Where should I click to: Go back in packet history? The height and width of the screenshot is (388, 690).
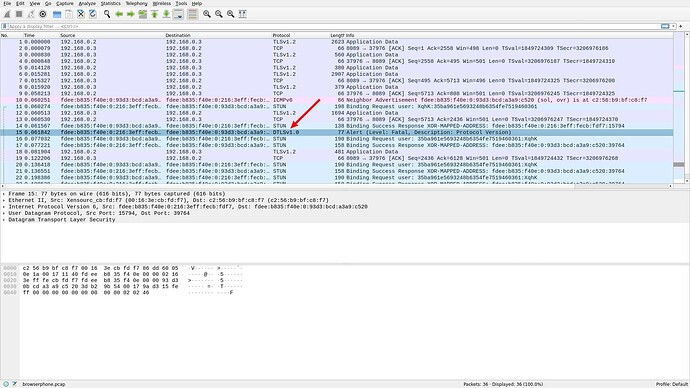click(x=119, y=14)
